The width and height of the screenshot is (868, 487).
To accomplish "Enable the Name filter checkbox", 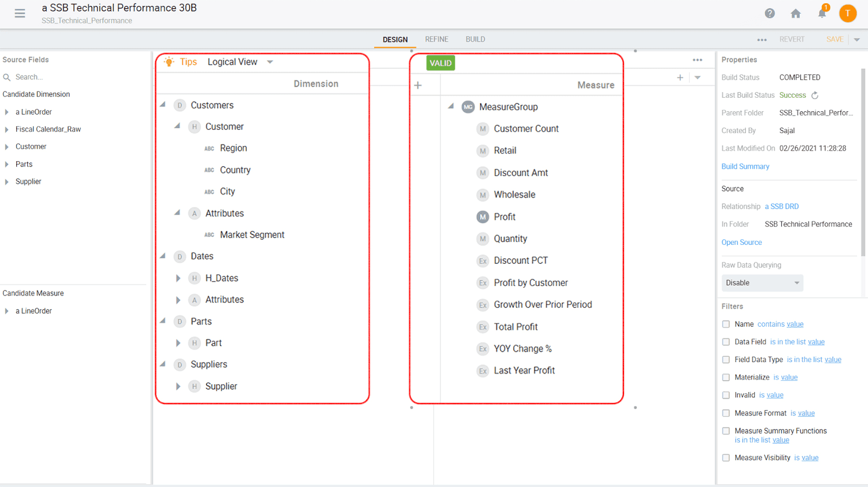I will point(726,324).
